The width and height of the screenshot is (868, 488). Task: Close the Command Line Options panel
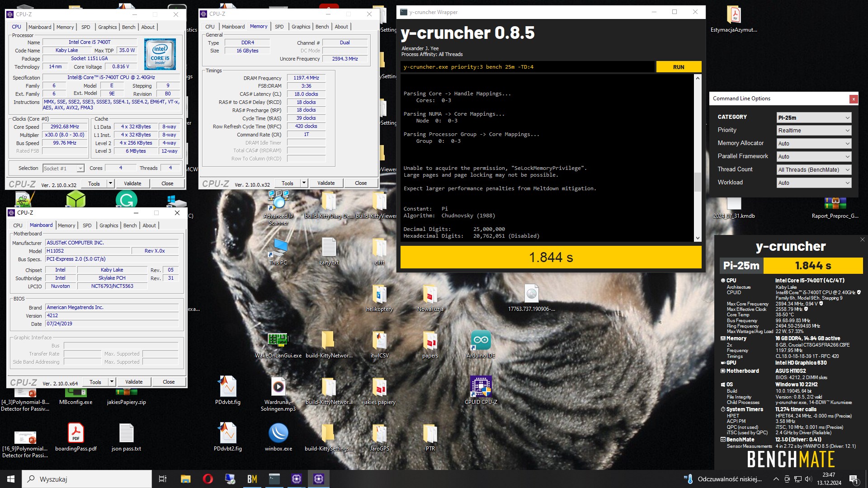[x=854, y=99]
